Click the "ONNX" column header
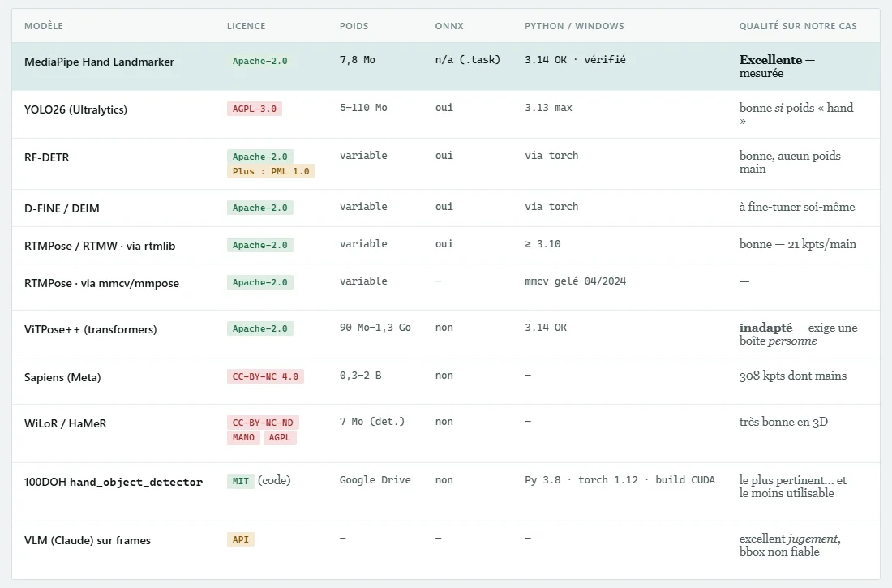The height and width of the screenshot is (588, 892). click(x=449, y=26)
